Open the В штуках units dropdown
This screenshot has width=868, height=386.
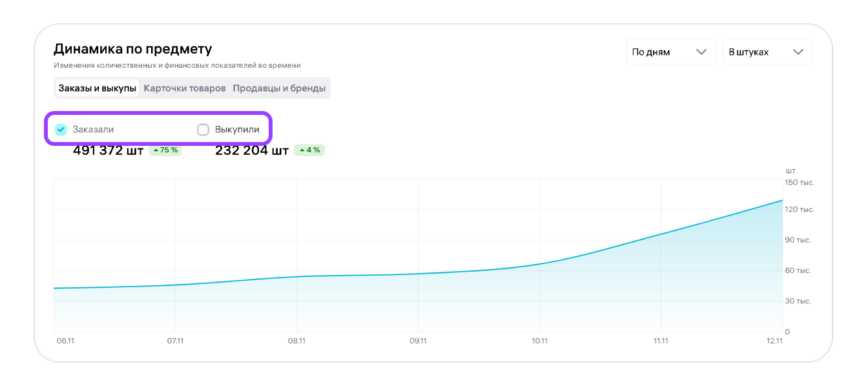click(767, 52)
